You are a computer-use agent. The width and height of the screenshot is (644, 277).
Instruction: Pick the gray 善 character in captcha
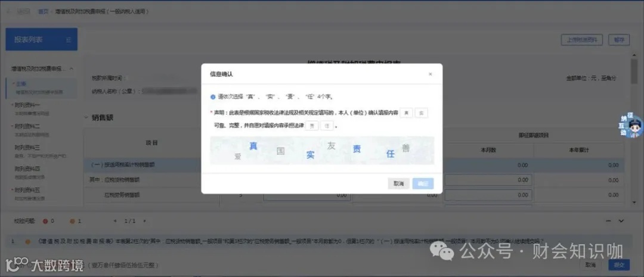(x=406, y=148)
